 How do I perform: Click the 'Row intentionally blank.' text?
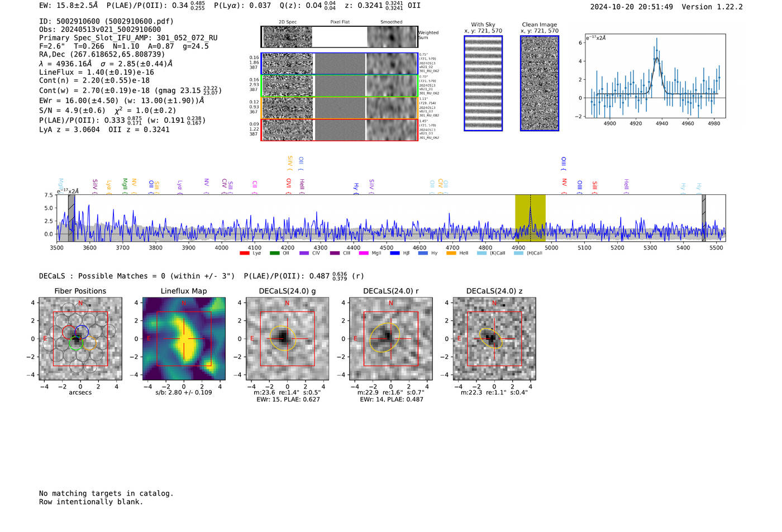tap(91, 502)
